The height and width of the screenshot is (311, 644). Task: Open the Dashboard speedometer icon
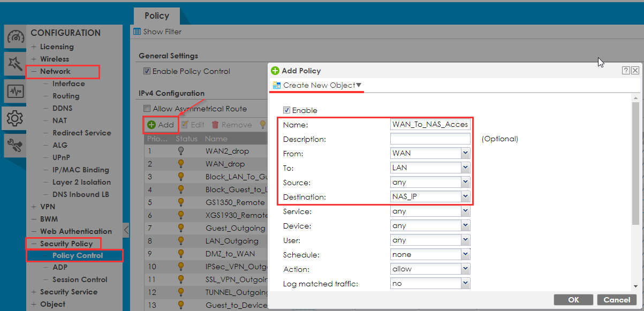pos(14,37)
